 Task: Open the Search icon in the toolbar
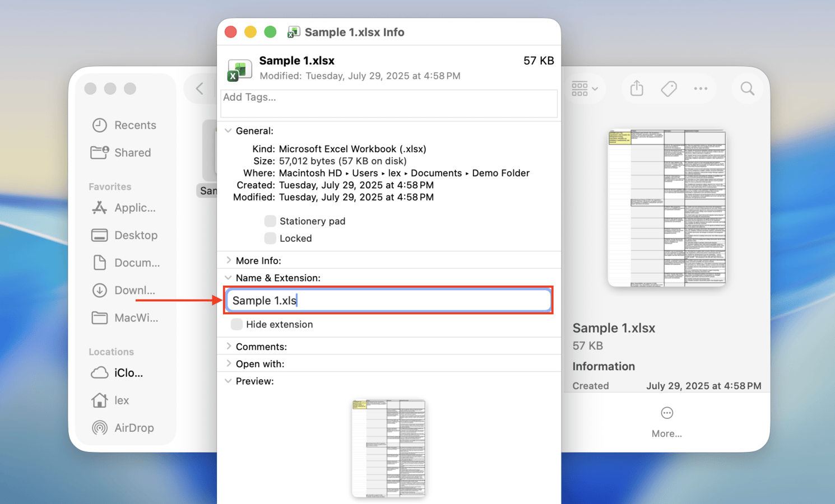(747, 88)
